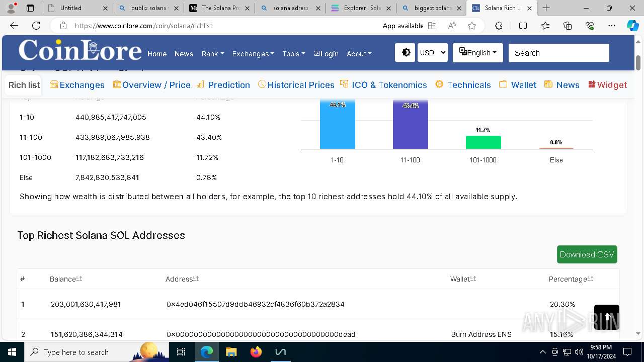This screenshot has width=644, height=362.
Task: Toggle Split screen icon
Action: 523,26
